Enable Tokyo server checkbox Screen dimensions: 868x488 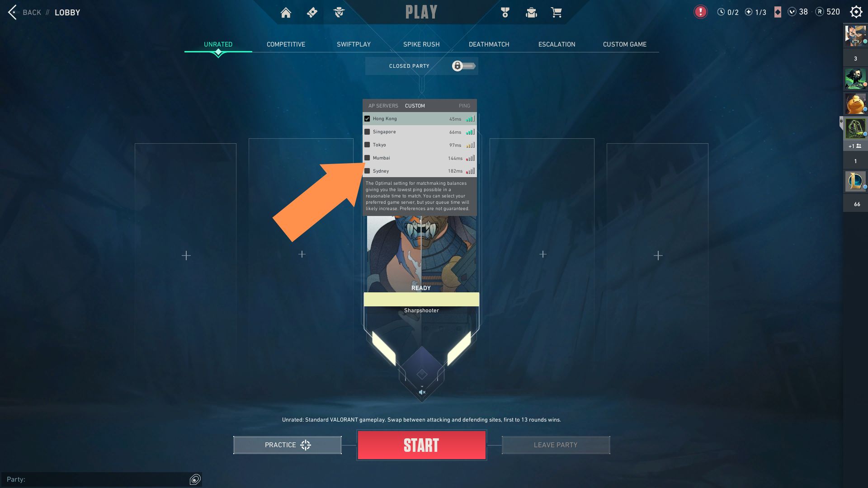point(367,145)
